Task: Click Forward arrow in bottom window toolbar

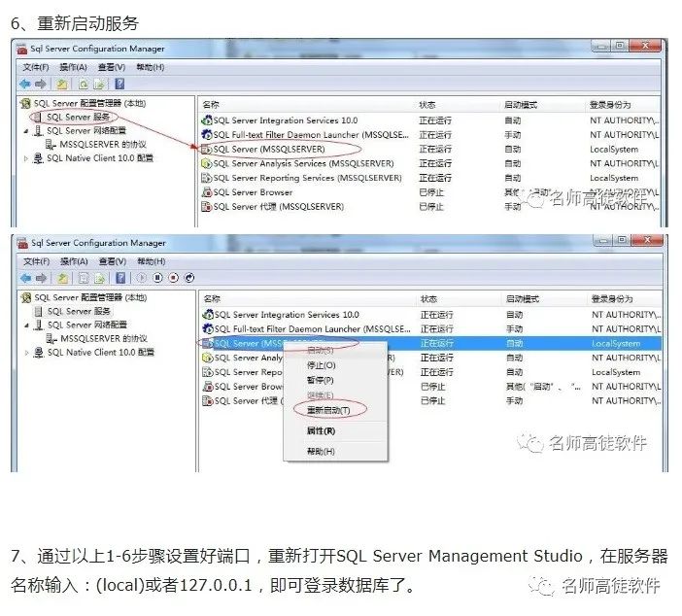Action: coord(42,278)
